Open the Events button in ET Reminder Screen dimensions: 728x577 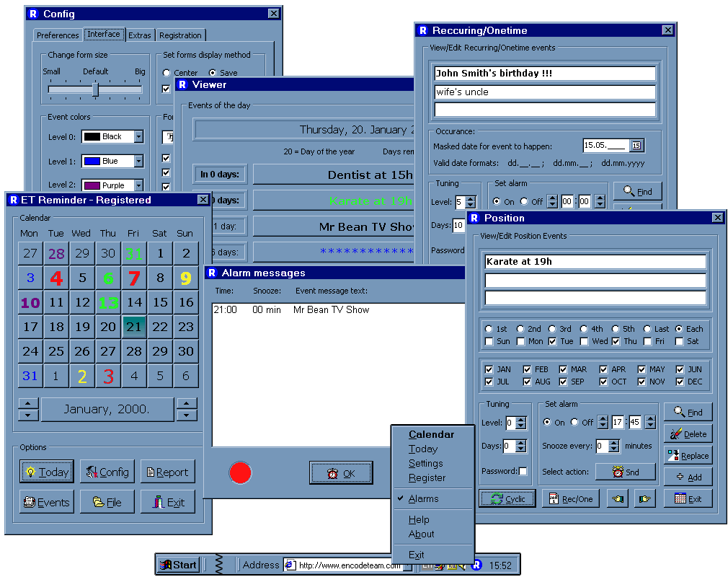point(47,502)
